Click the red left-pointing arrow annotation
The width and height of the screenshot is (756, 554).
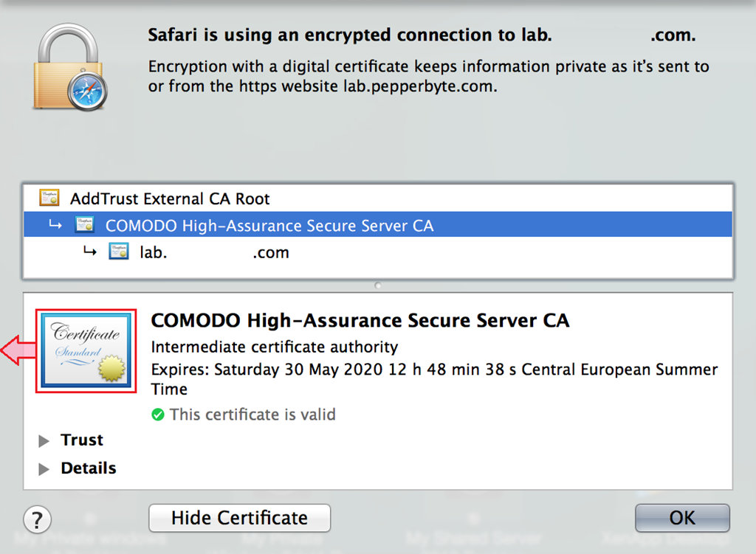[16, 350]
